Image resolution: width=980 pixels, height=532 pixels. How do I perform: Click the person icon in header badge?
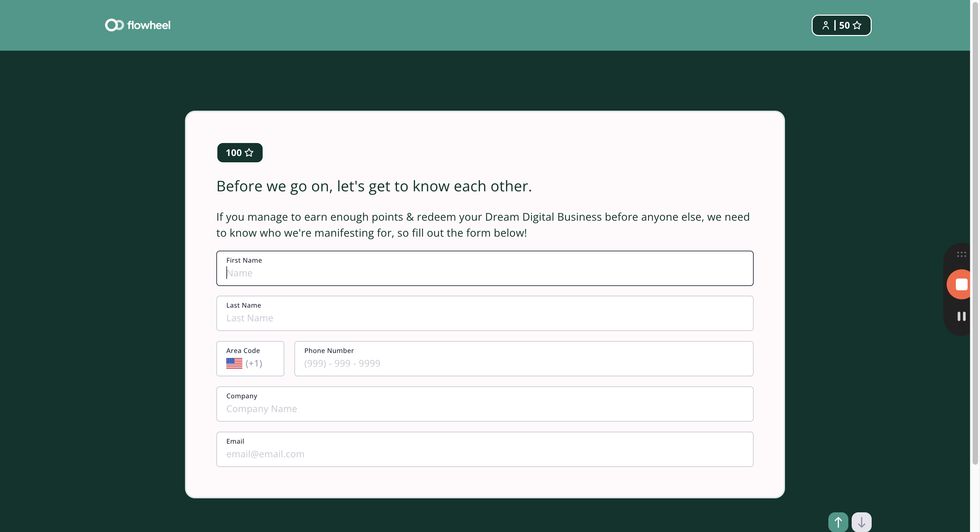826,25
